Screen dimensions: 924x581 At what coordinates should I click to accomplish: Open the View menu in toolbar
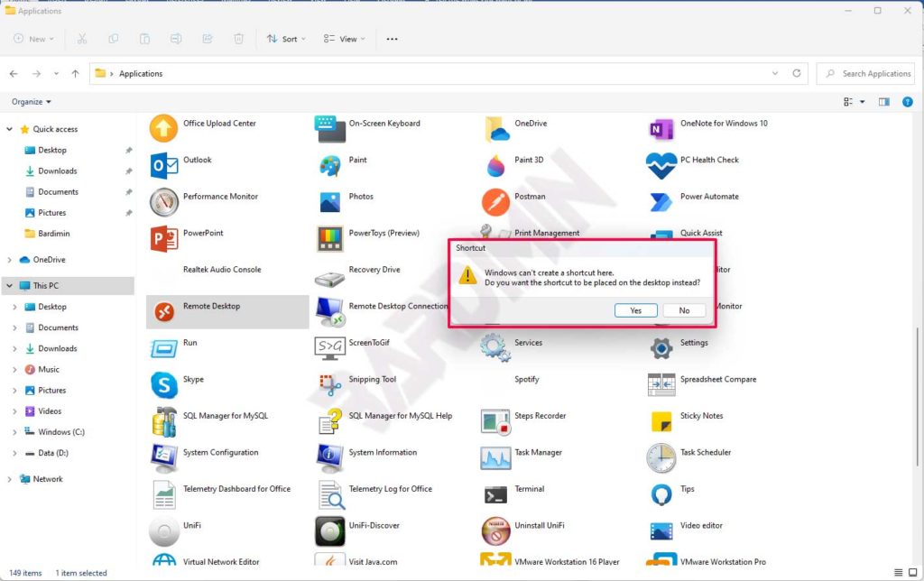(x=344, y=39)
